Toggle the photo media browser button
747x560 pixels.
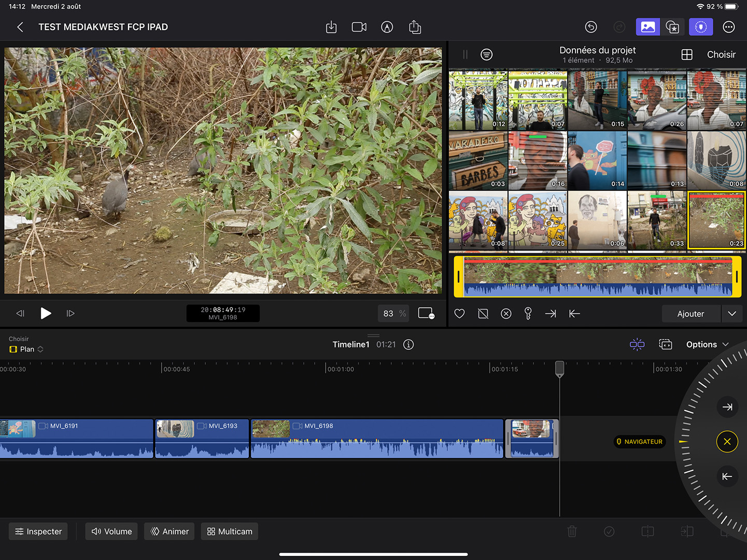(x=647, y=27)
